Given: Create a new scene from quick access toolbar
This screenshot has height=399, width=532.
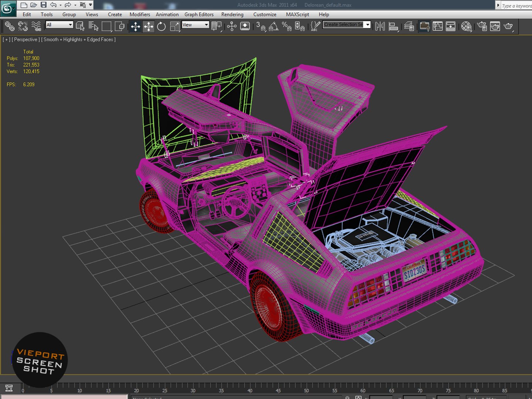Looking at the screenshot, I should 24,5.
